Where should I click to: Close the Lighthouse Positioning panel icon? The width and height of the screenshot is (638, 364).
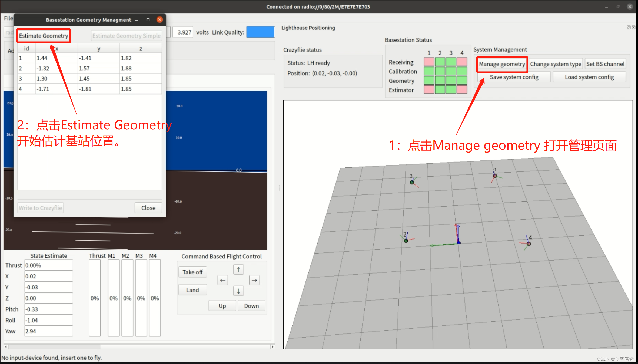(x=633, y=27)
